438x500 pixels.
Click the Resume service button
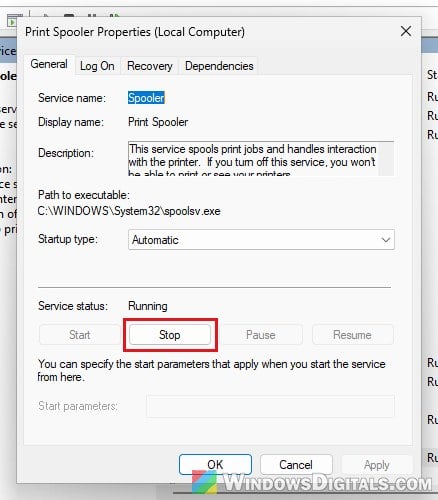(352, 335)
